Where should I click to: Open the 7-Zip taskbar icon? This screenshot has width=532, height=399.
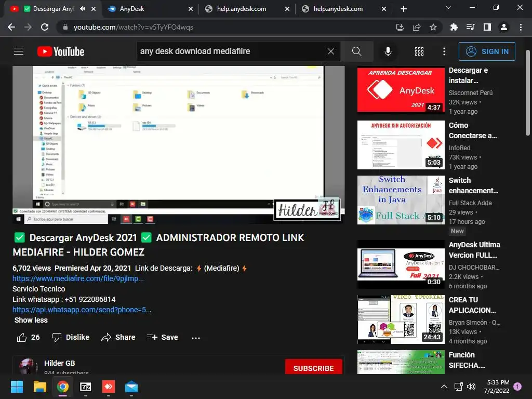(x=86, y=387)
